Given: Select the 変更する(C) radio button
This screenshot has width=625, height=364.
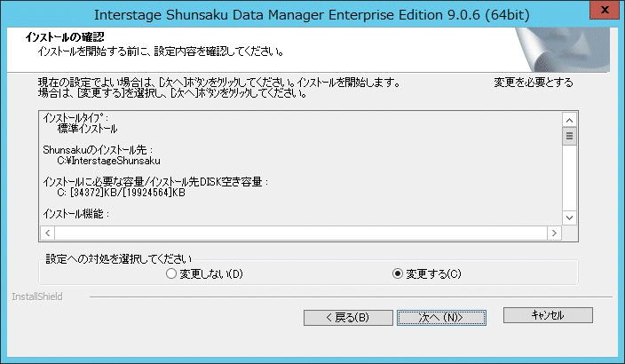Looking at the screenshot, I should coord(427,274).
